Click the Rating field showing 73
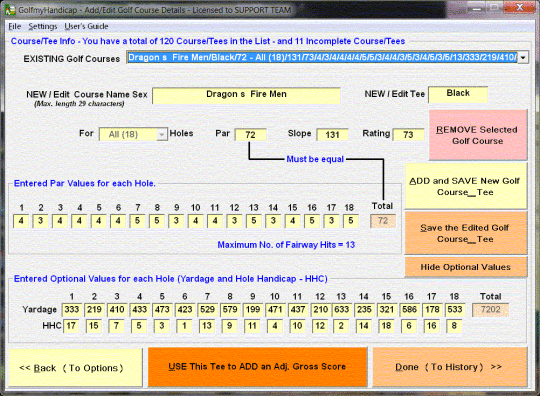This screenshot has width=540, height=396. click(408, 135)
